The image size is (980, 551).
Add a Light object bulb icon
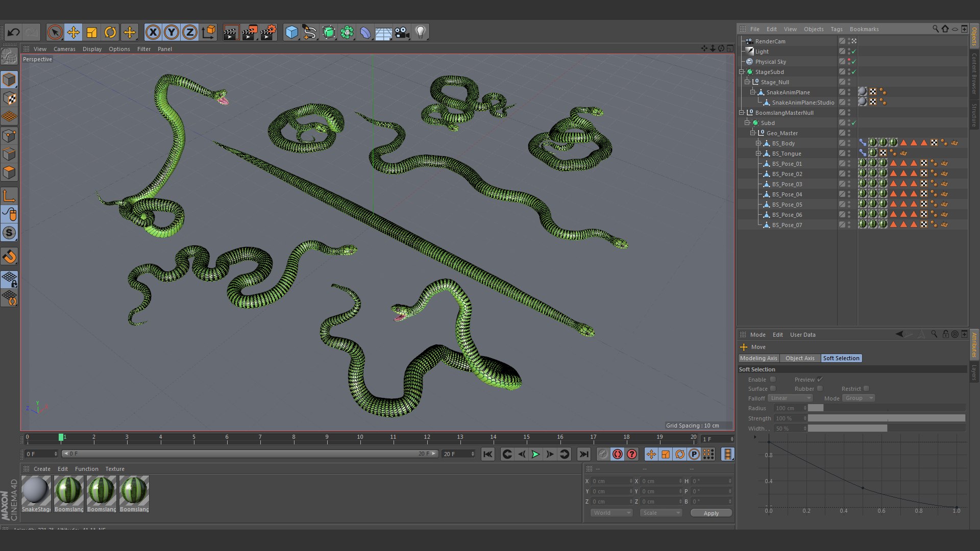click(x=421, y=33)
